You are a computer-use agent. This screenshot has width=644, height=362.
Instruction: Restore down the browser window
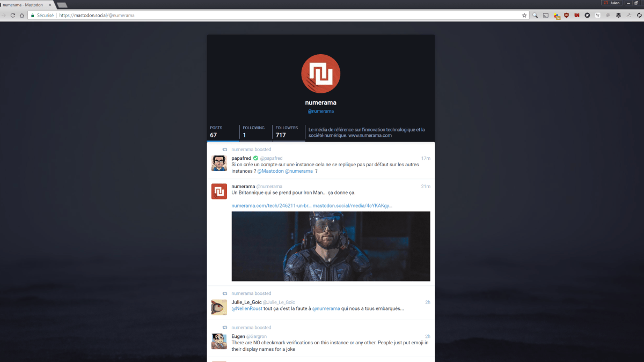tap(636, 3)
